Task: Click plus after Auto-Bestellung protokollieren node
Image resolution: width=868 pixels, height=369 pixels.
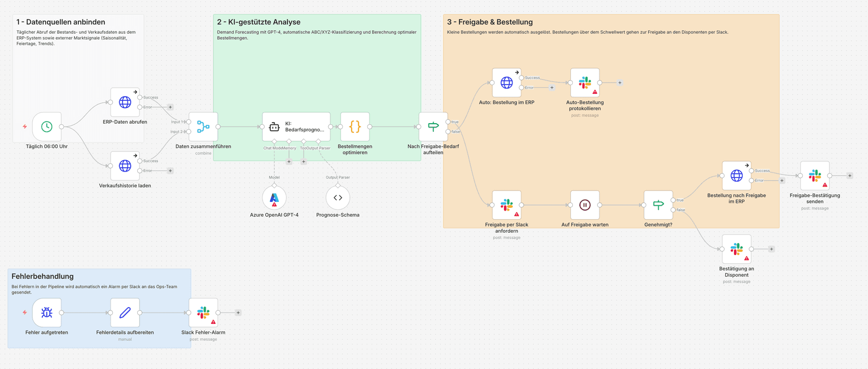Action: (620, 82)
